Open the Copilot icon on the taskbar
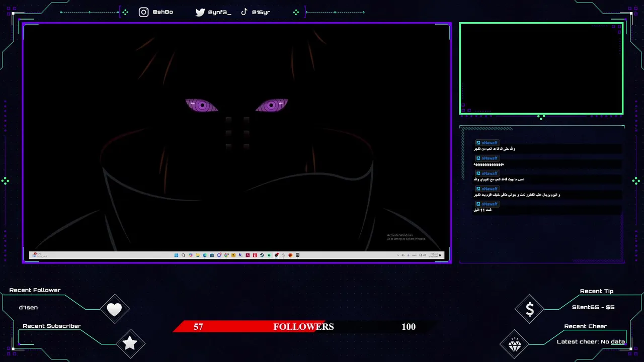Image resolution: width=644 pixels, height=362 pixels. pyautogui.click(x=191, y=255)
